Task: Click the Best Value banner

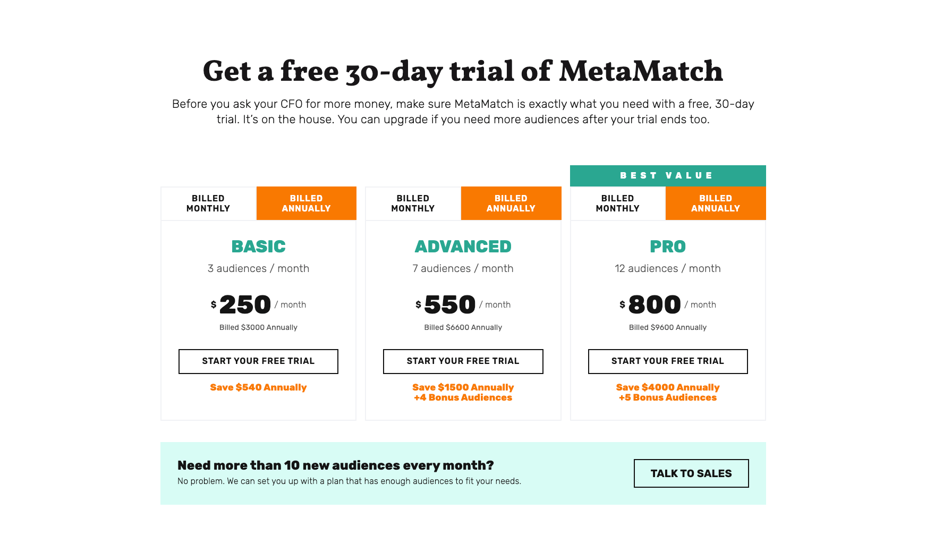Action: (x=668, y=176)
